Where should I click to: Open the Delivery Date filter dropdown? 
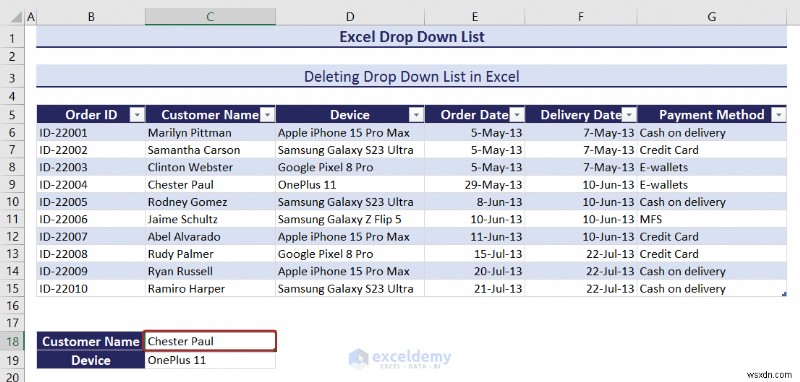pyautogui.click(x=630, y=115)
